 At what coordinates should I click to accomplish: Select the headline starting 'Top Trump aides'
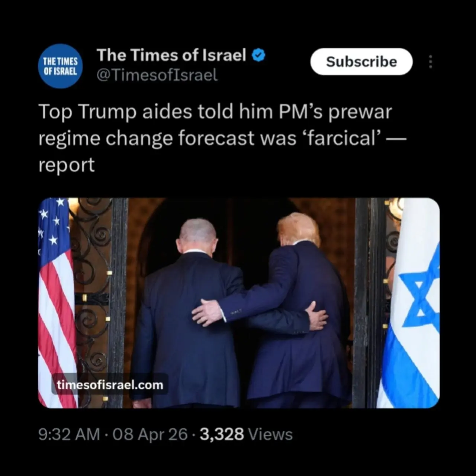tap(222, 138)
